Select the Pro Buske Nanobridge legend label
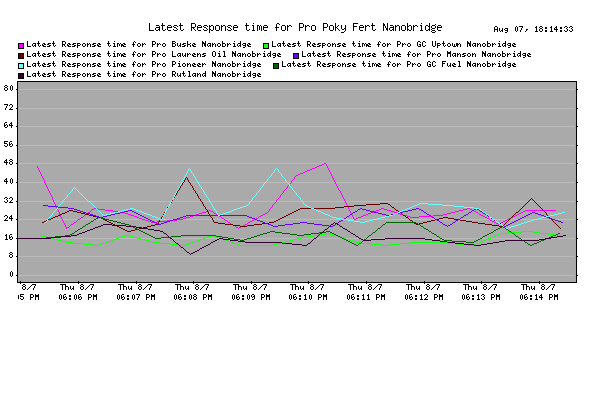 (139, 44)
